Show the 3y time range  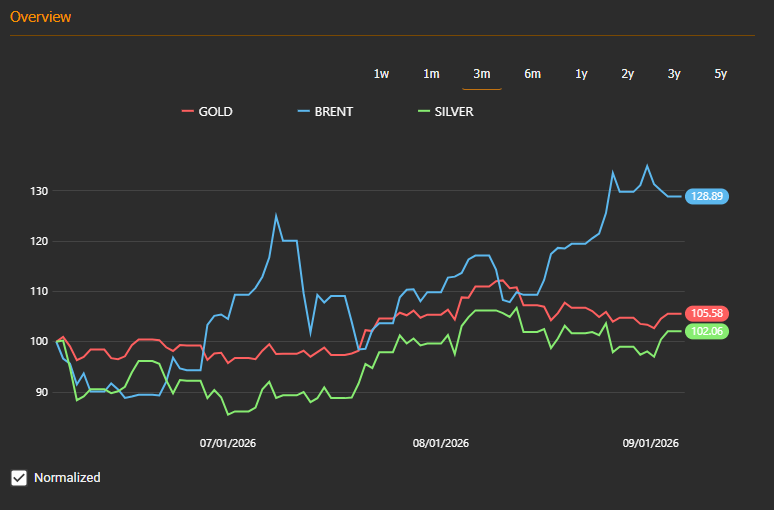tap(674, 74)
